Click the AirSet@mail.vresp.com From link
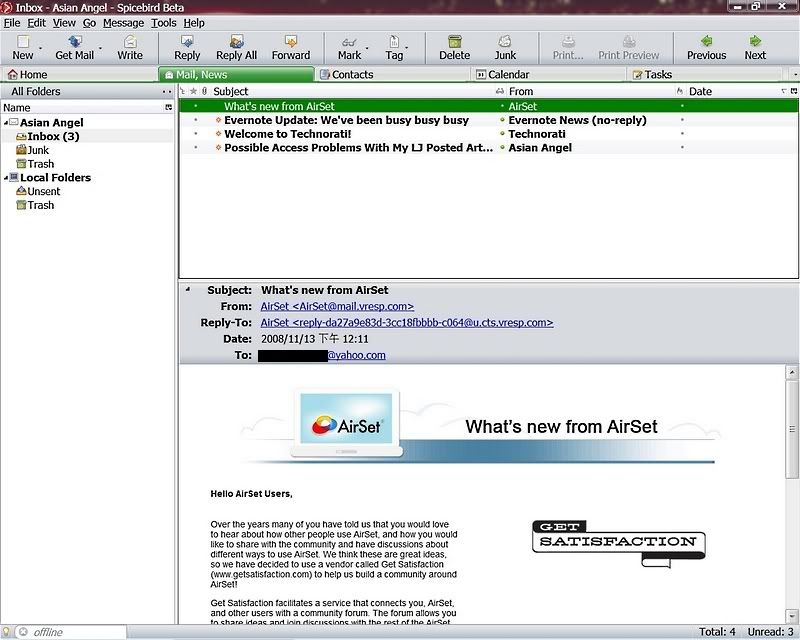Viewport: 800px width, 640px height. click(337, 306)
